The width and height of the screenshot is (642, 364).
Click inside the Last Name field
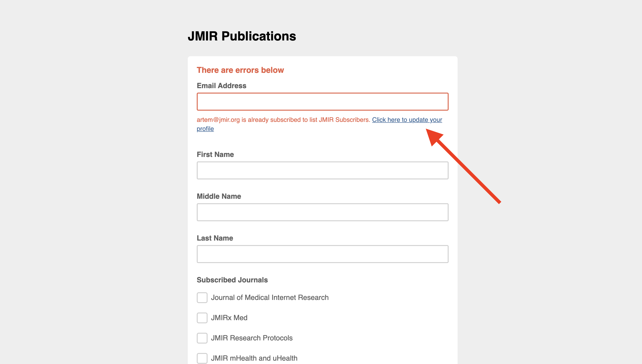click(322, 254)
